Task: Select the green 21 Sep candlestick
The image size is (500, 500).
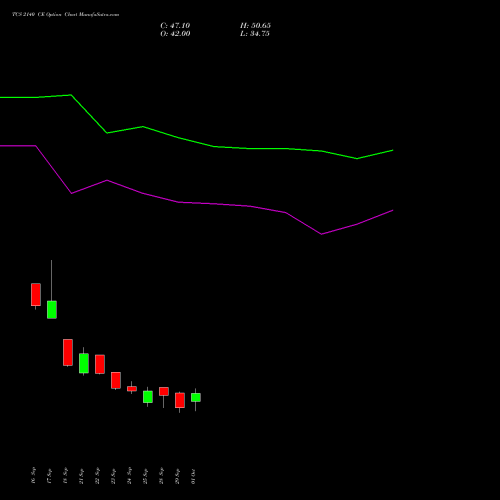Action: (x=84, y=363)
